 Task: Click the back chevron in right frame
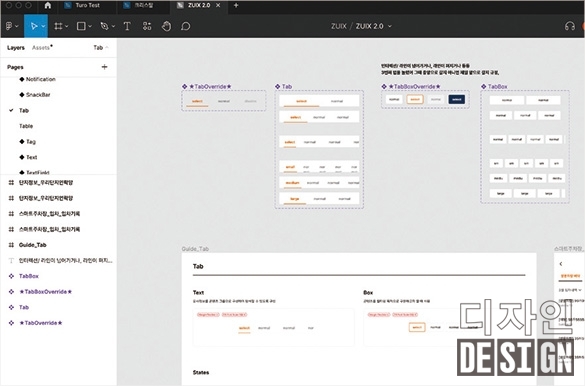tap(561, 264)
